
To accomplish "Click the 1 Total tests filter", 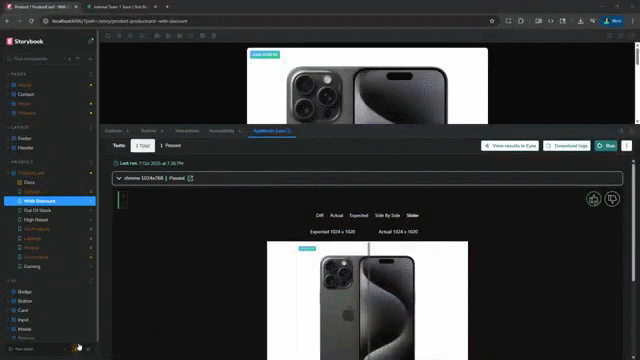I will point(142,146).
